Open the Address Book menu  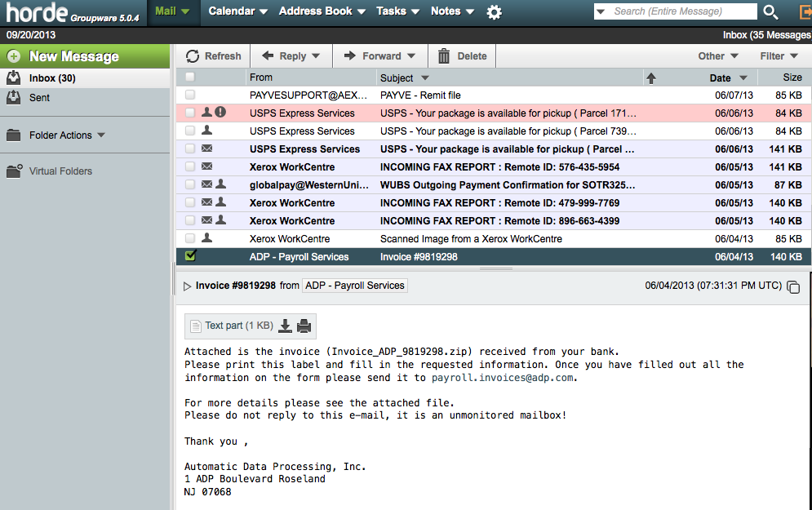click(x=322, y=11)
